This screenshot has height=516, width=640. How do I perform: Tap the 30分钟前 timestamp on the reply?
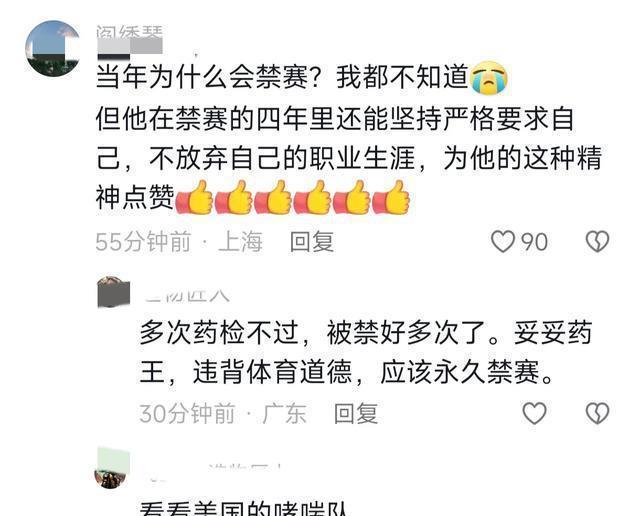point(187,414)
